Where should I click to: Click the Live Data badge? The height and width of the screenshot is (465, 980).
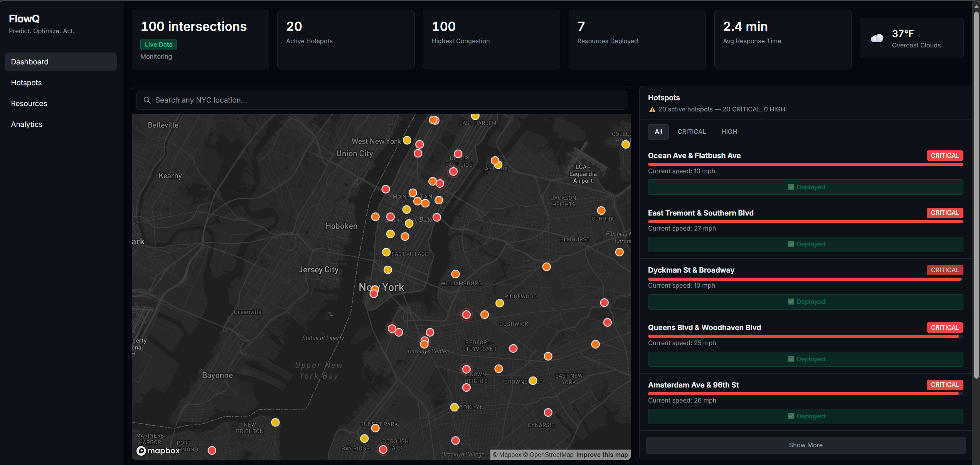point(158,45)
